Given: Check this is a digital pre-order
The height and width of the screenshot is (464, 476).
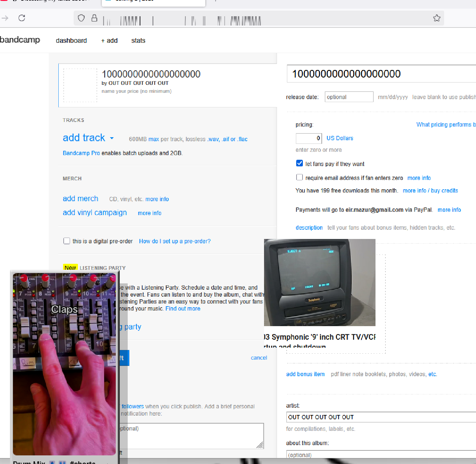Looking at the screenshot, I should click(x=67, y=241).
